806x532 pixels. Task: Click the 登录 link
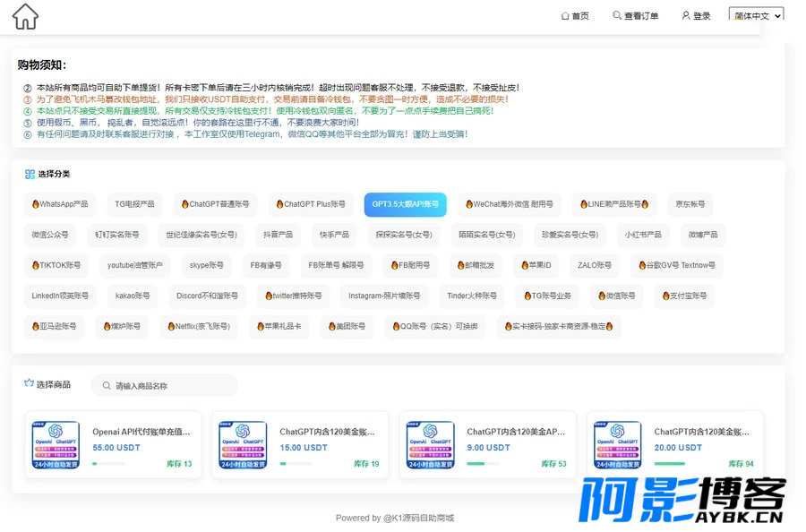701,16
